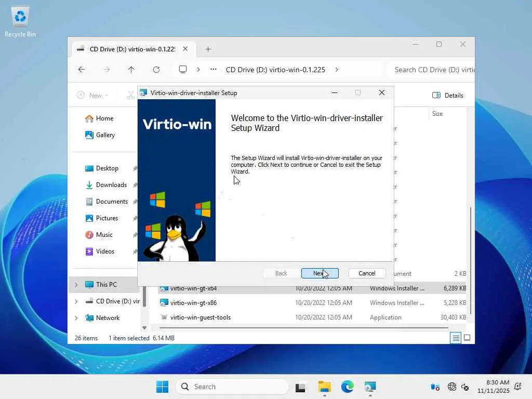Click the virtio-win-guest-tools file icon

[x=164, y=317]
